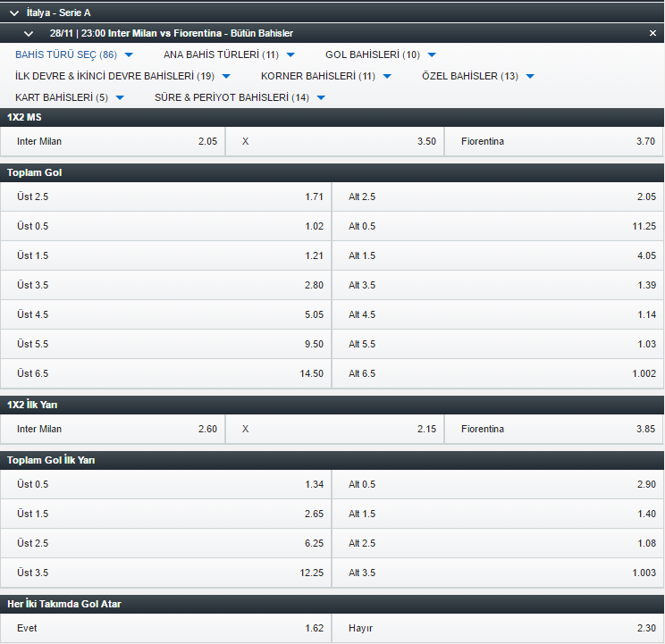Select Üst 6.5 odds 14.50

click(166, 373)
